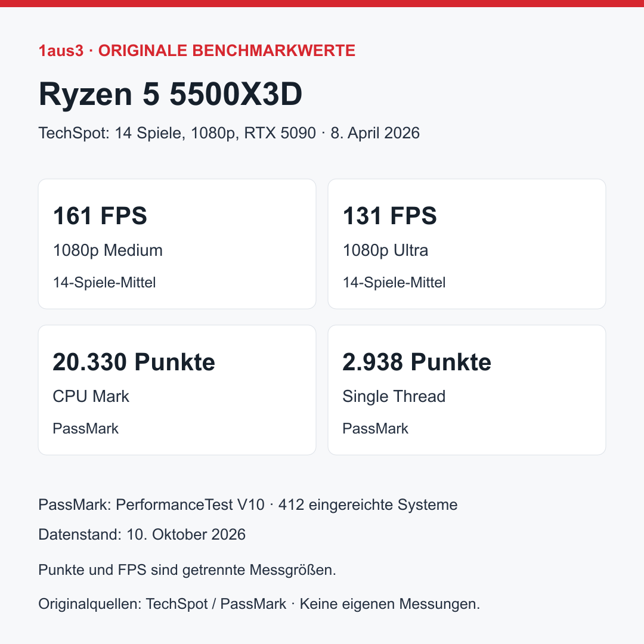Image resolution: width=644 pixels, height=644 pixels.
Task: Click '14-Spiele-Mittel' in the 161 FPS card
Action: click(104, 283)
